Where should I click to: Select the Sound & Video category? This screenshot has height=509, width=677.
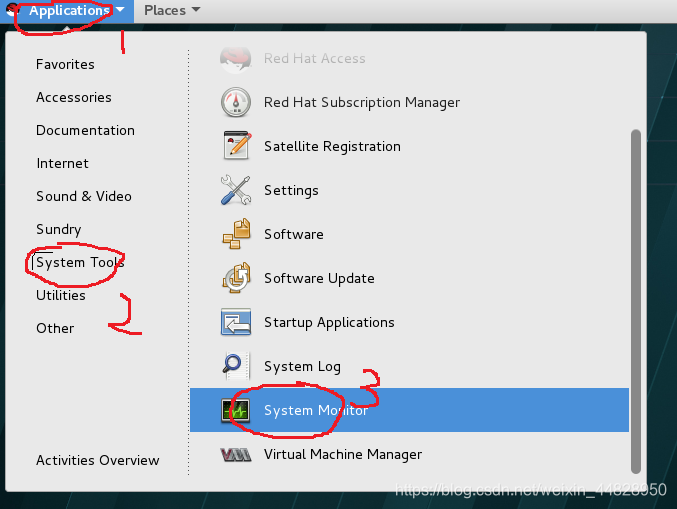click(84, 196)
